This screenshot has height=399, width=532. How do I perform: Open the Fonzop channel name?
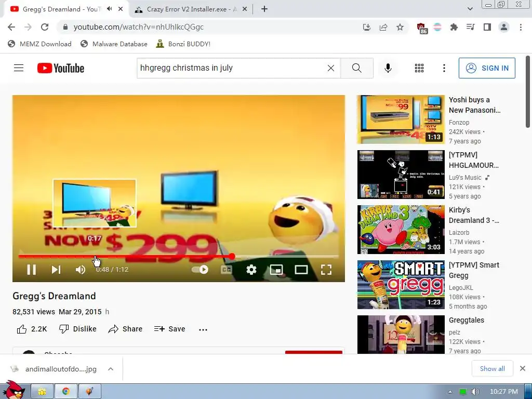coord(459,123)
